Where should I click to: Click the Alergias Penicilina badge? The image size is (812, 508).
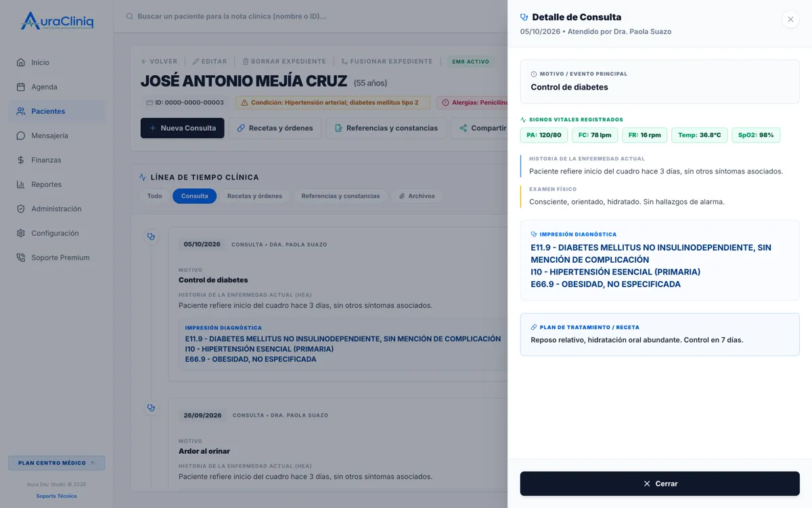click(472, 103)
